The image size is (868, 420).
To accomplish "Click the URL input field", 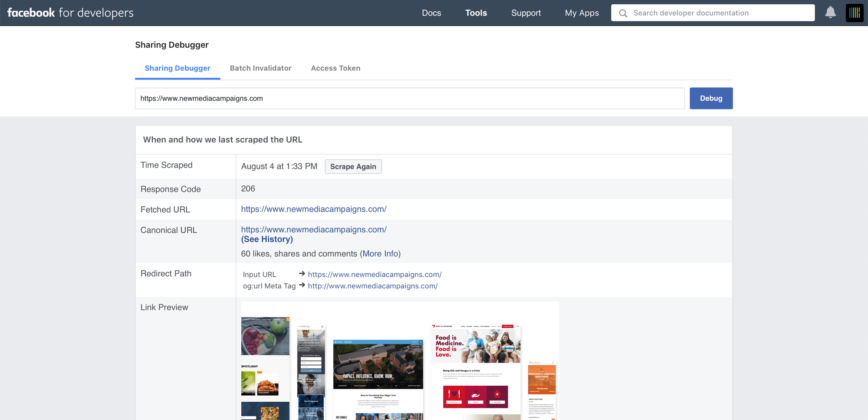I will (410, 98).
